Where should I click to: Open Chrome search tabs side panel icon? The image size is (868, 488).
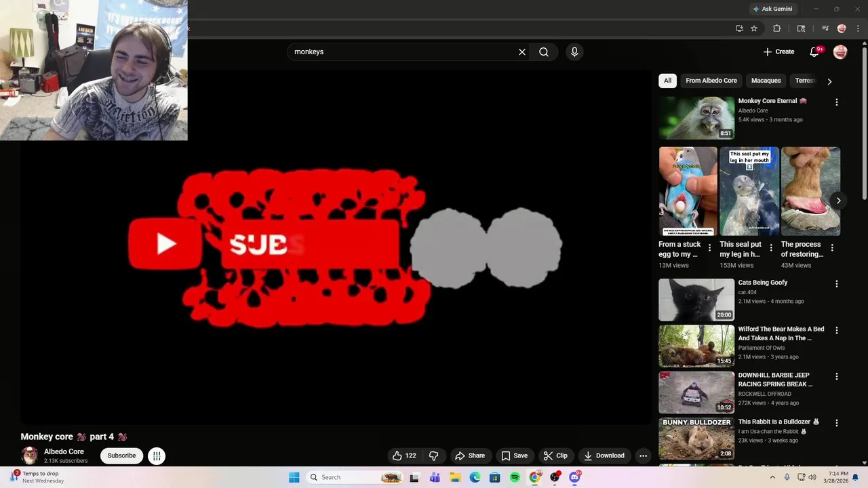801,28
